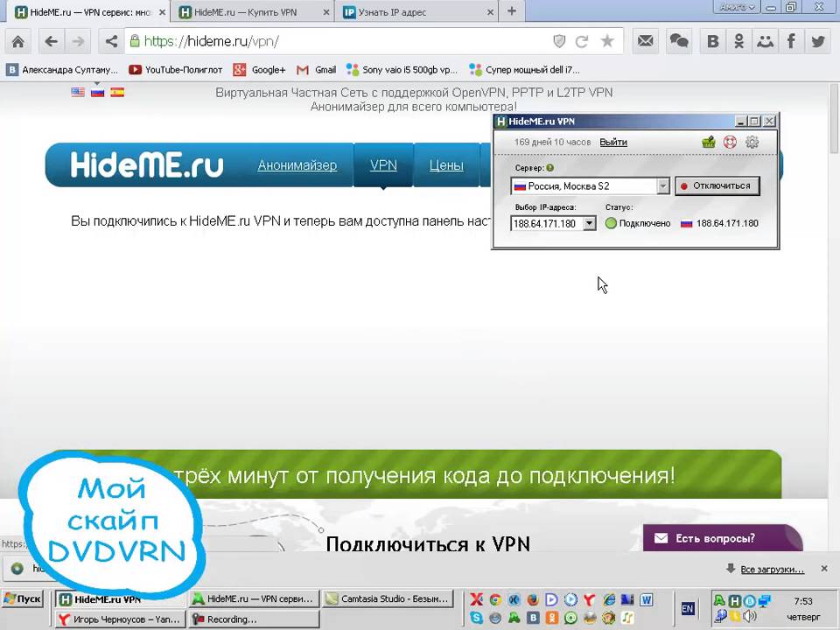Open the Супер мощный dell i7 bookmark
840x630 pixels.
(525, 70)
